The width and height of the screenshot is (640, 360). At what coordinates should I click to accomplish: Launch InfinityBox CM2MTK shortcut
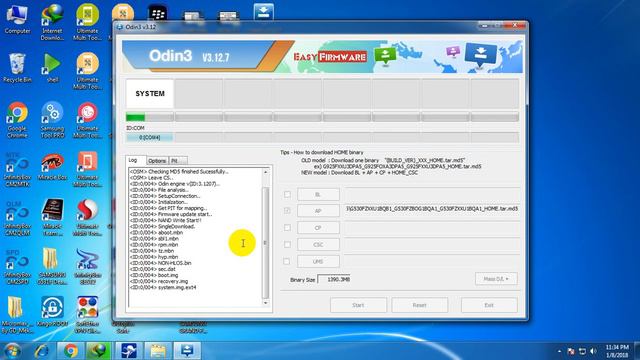point(17,169)
